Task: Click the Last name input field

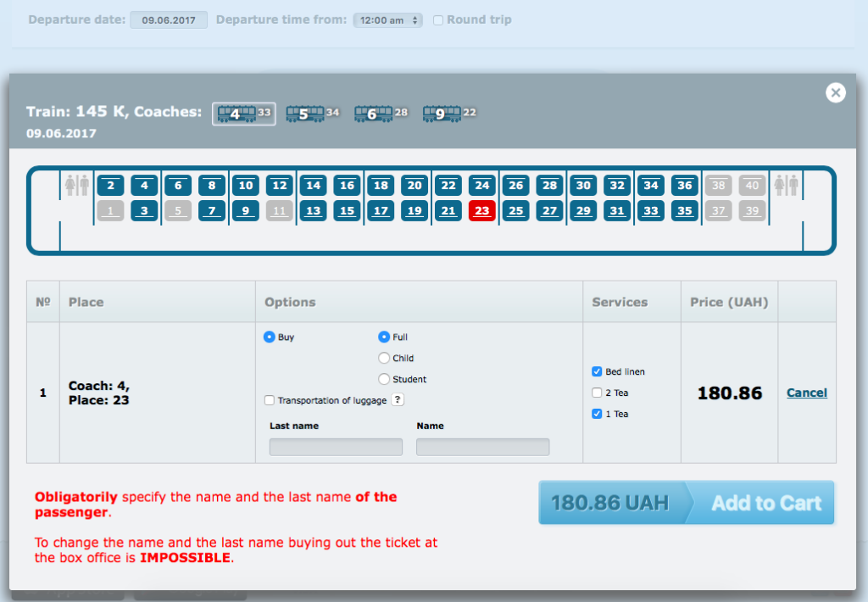Action: 336,447
